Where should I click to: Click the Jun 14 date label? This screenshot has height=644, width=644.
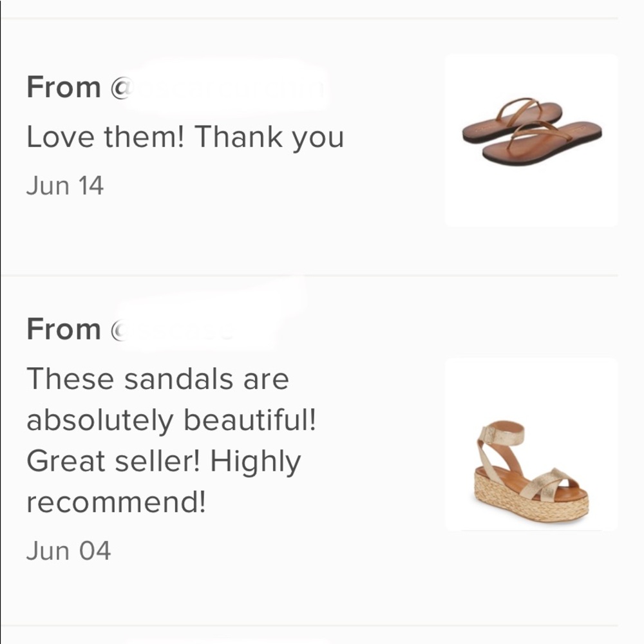64,185
